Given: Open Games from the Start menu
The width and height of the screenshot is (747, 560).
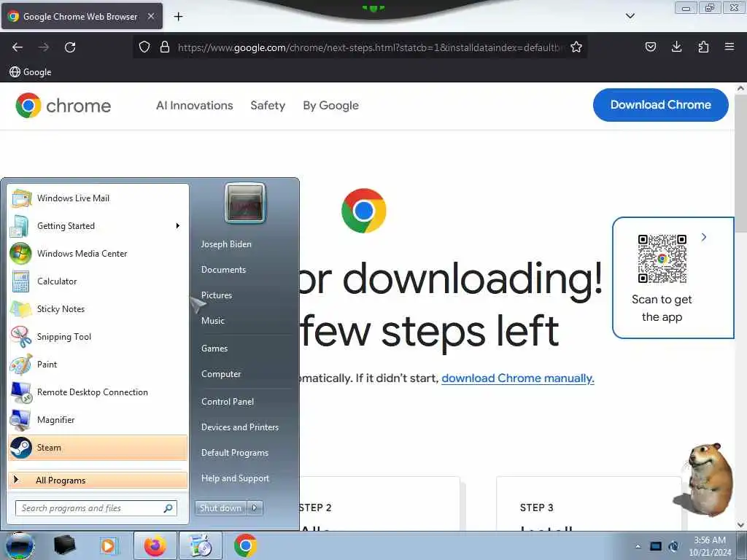Looking at the screenshot, I should tap(214, 348).
